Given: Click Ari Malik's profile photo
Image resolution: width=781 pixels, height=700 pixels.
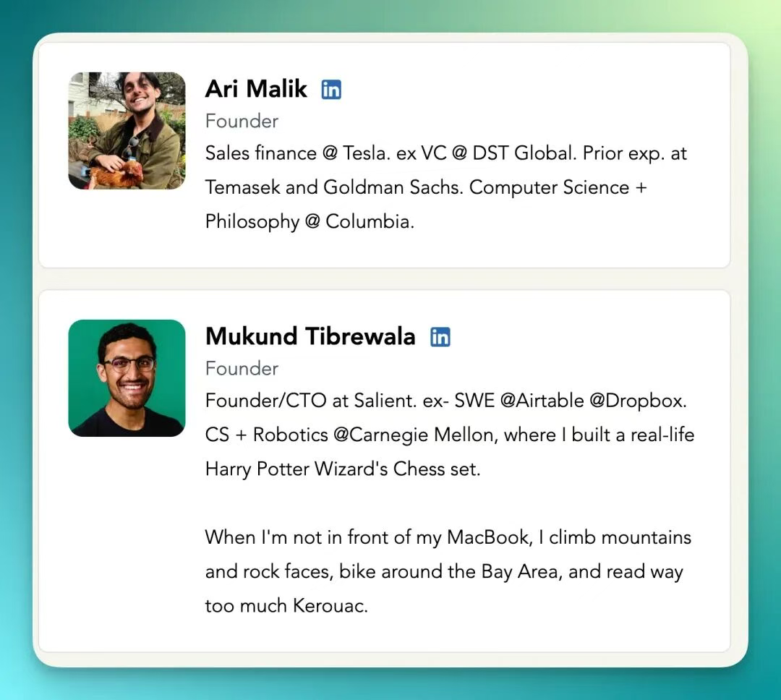Looking at the screenshot, I should (127, 131).
